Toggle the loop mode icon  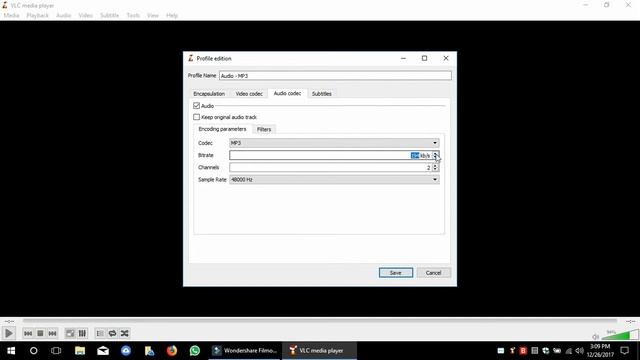tap(112, 333)
